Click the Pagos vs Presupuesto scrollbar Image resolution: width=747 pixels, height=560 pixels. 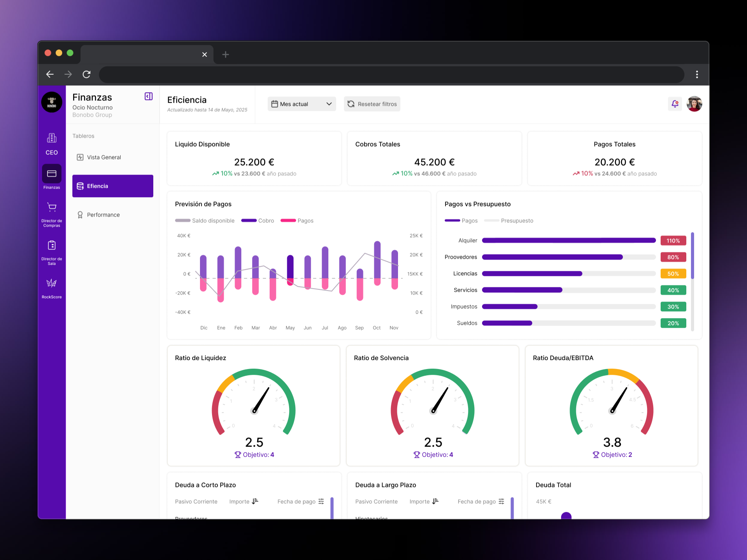693,255
